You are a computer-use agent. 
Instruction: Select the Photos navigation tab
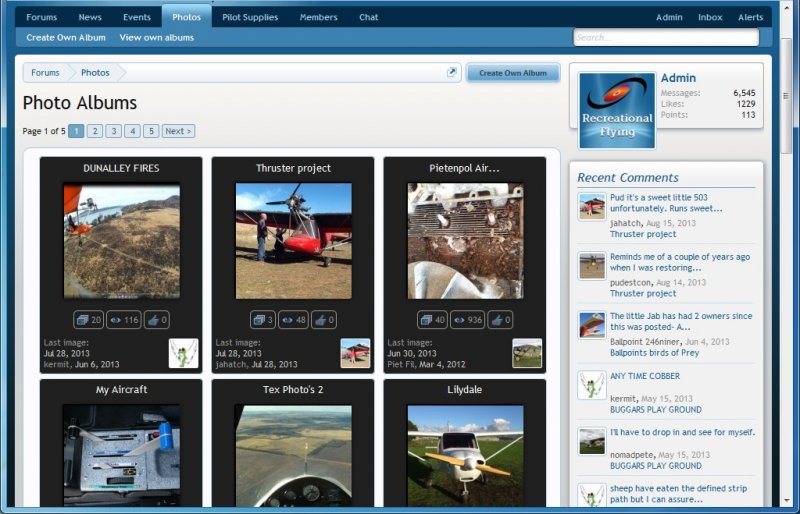pos(186,17)
